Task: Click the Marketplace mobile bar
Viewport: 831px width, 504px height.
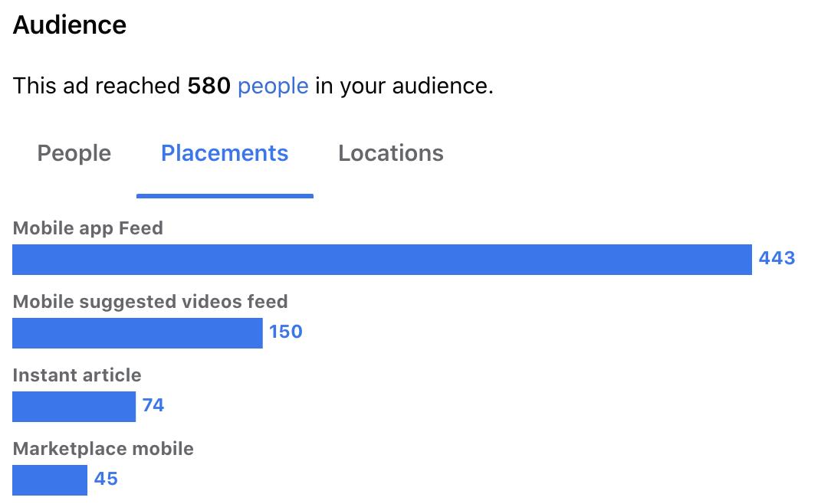Action: click(x=50, y=480)
